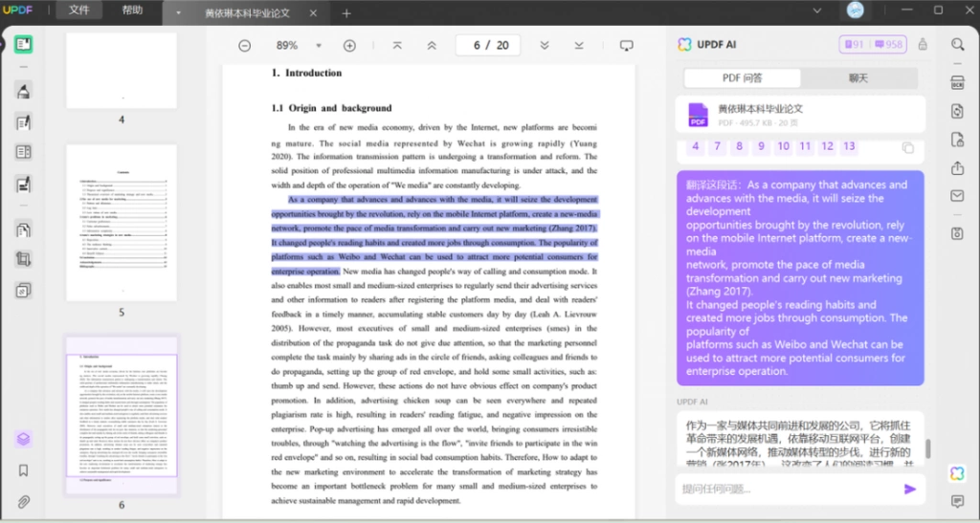Add a new tab with plus

[x=346, y=13]
